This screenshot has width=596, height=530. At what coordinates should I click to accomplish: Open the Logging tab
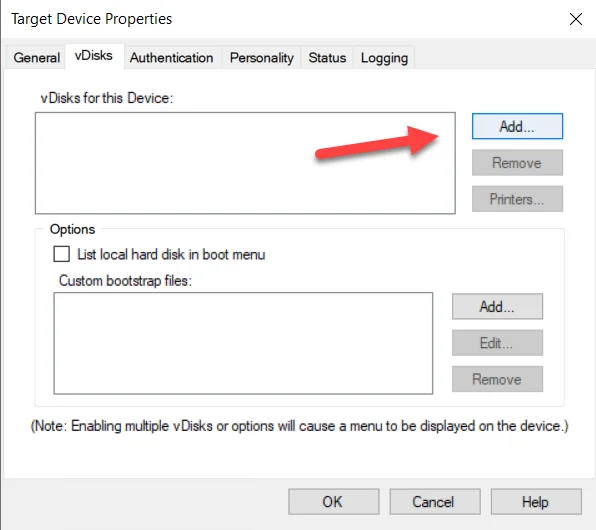point(384,57)
